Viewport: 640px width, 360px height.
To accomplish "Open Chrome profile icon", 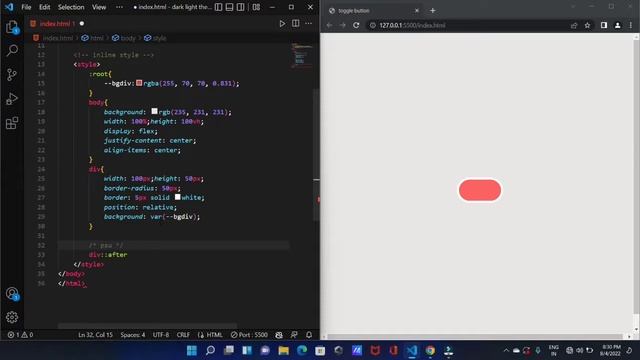I will (618, 25).
